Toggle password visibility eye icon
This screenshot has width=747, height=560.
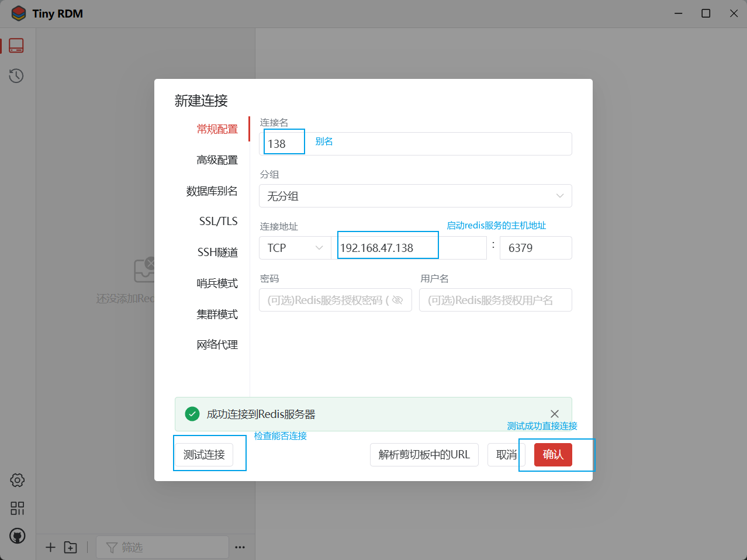[x=397, y=300]
